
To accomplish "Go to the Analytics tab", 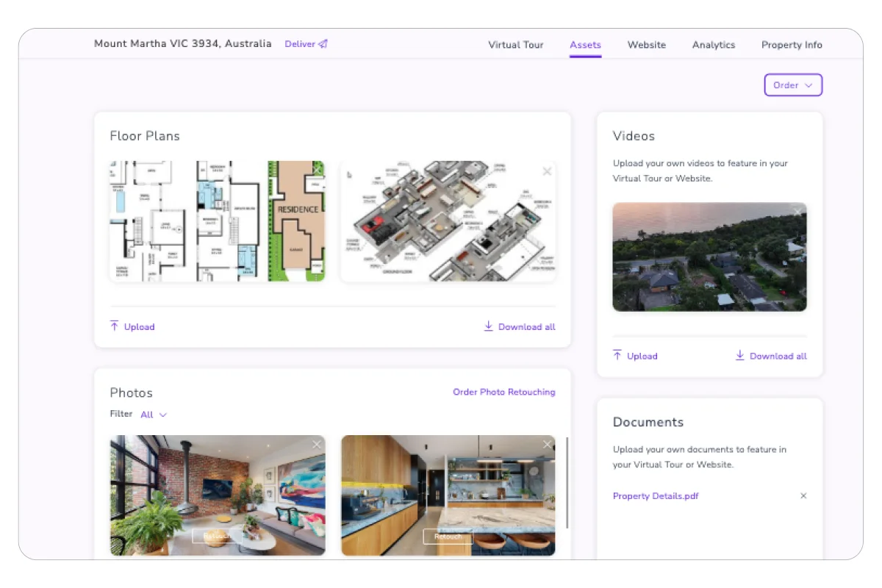I will pos(714,45).
